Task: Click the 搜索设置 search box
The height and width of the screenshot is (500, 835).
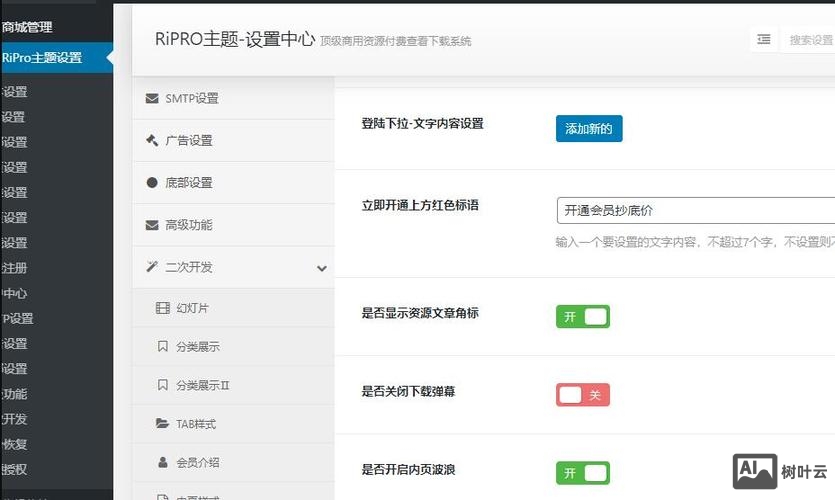Action: (x=808, y=40)
